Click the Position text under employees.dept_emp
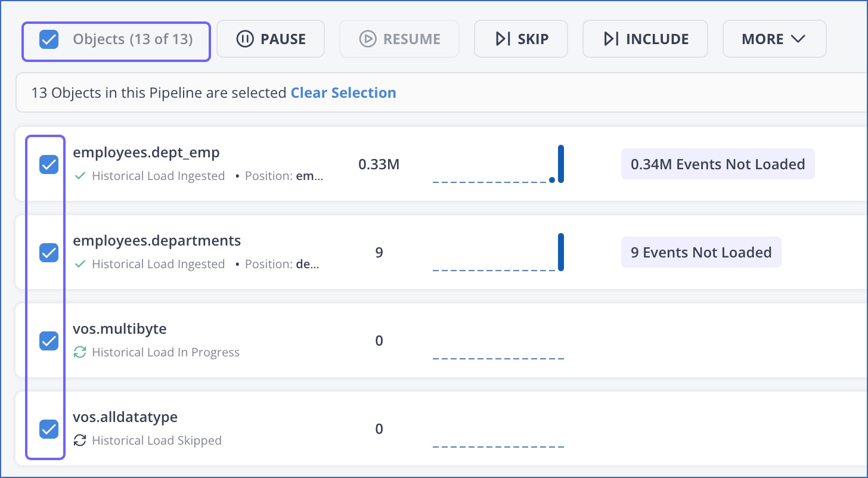Viewport: 868px width, 478px height. [284, 176]
